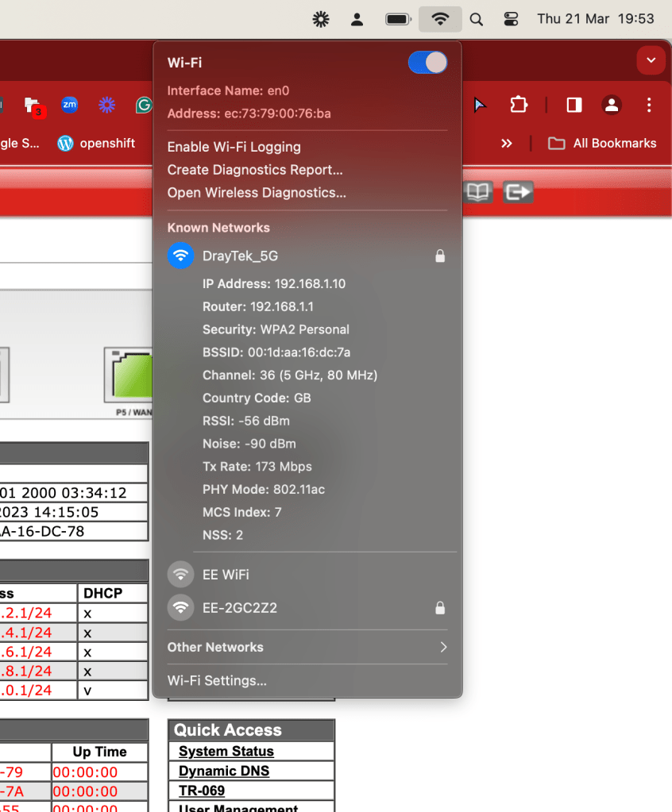Open the date and time Thu 21 Mar
Image resolution: width=672 pixels, height=812 pixels.
(x=595, y=19)
